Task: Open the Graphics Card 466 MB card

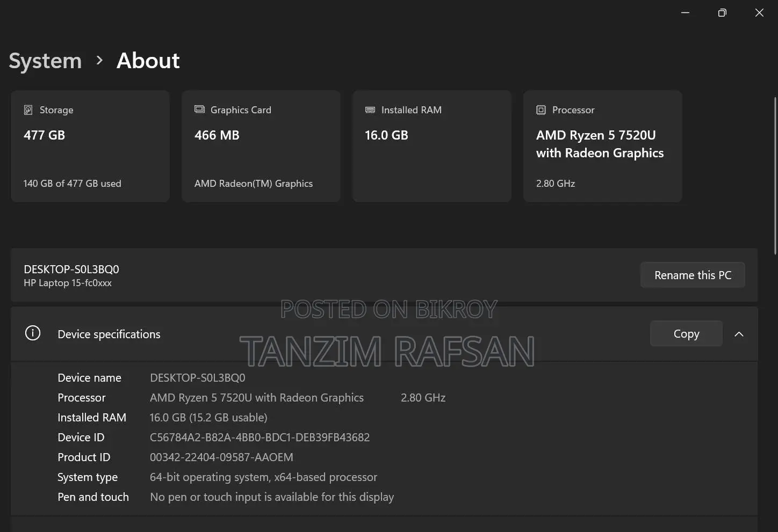Action: pos(261,146)
